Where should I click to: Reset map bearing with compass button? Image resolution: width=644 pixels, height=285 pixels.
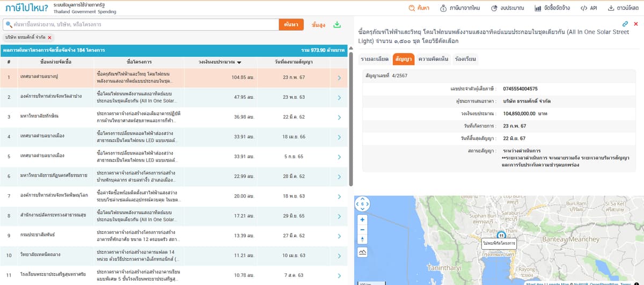coord(363,204)
